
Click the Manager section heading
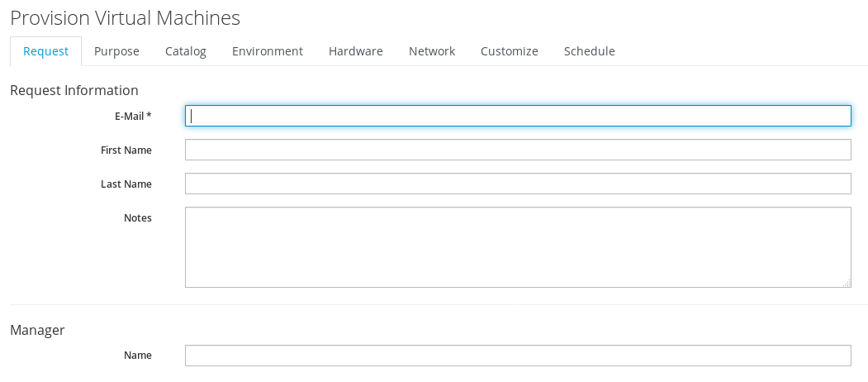[x=37, y=330]
